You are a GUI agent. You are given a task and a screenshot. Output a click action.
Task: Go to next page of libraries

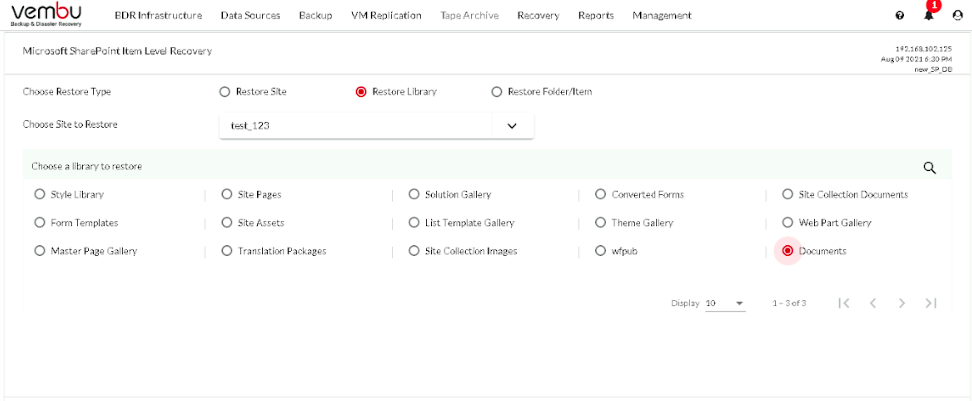(902, 303)
